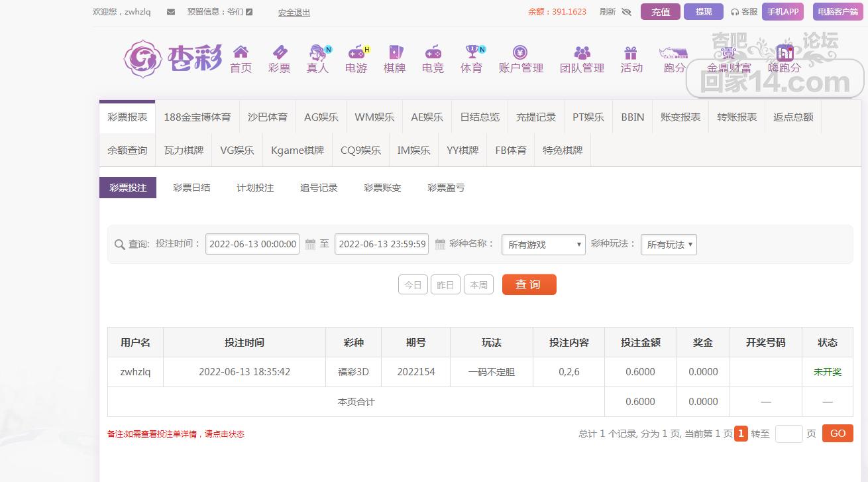Click the 首页 home icon
The height and width of the screenshot is (482, 868).
pyautogui.click(x=241, y=52)
